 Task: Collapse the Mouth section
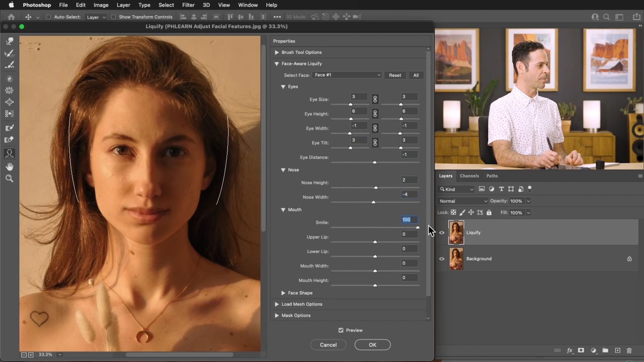click(283, 210)
